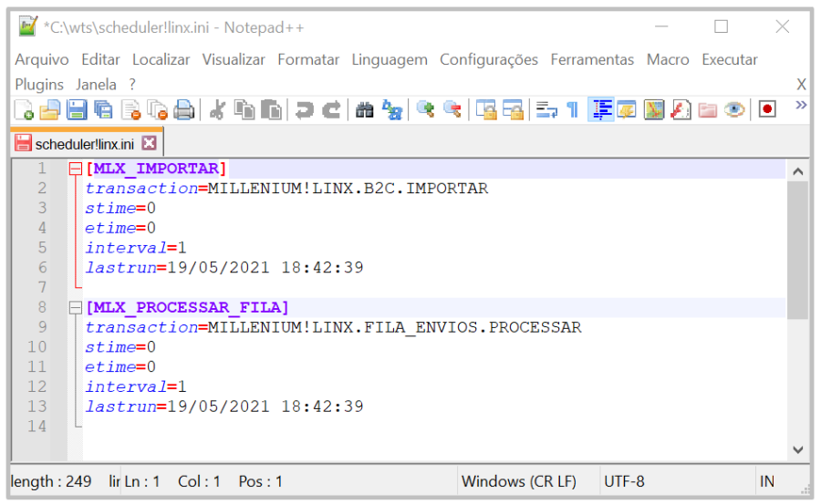The width and height of the screenshot is (821, 504).
Task: Place cursor on transaction=MILLENIUM!LINX.B2C.IMPORTAR line
Action: [x=286, y=189]
